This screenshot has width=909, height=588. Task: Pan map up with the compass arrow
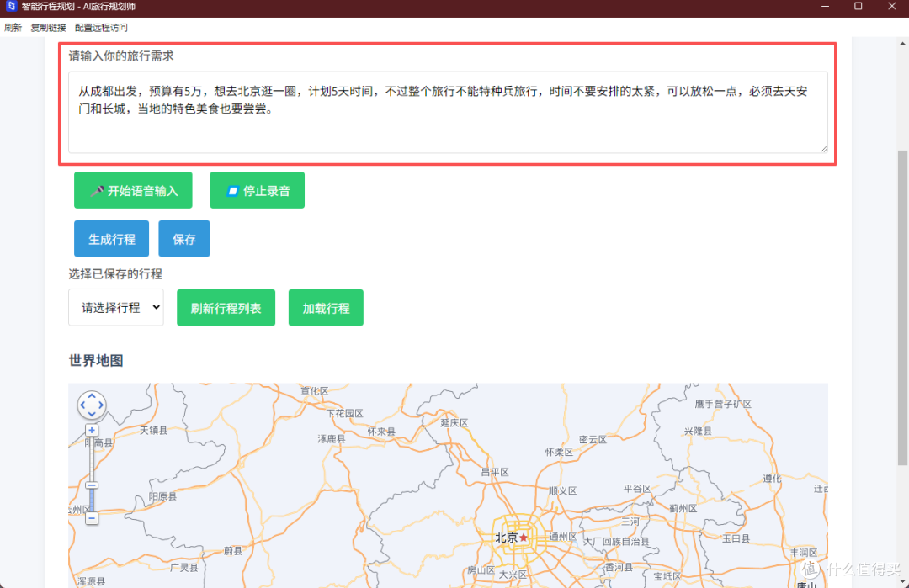pos(92,396)
